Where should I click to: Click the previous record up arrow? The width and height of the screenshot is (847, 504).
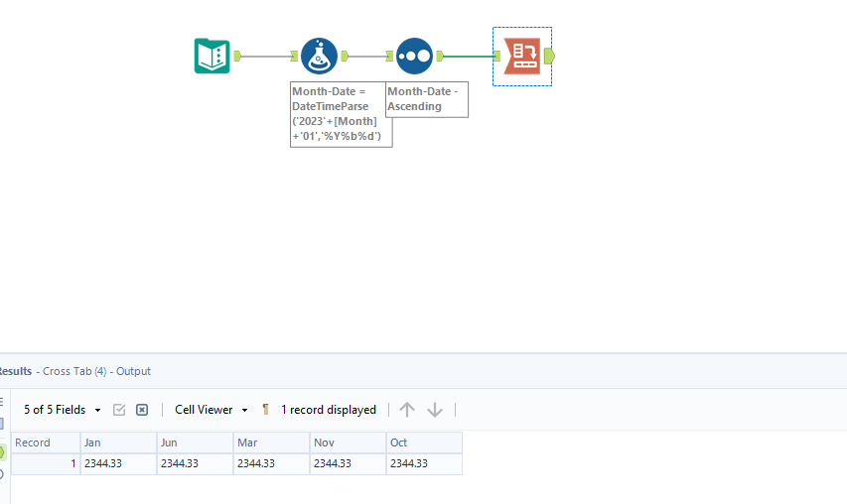click(x=407, y=410)
